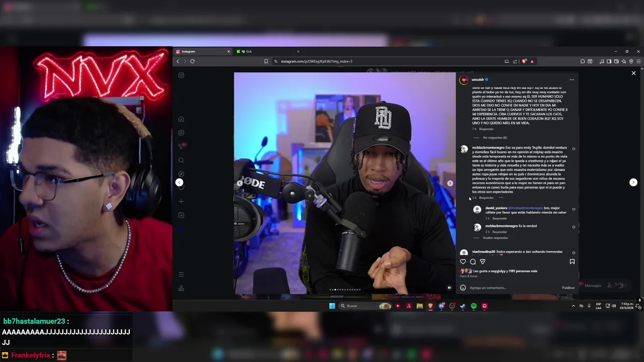Image resolution: width=644 pixels, height=362 pixels.
Task: Go to next post arrow
Action: (x=633, y=183)
